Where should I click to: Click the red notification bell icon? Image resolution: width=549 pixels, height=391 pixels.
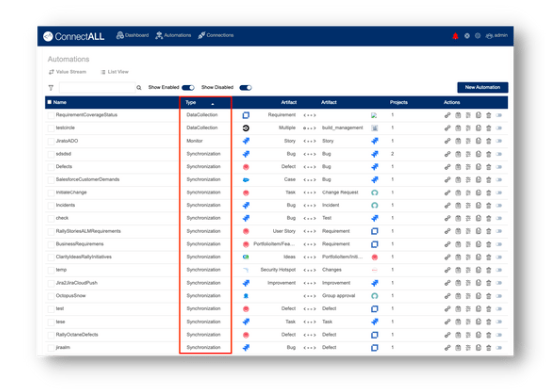click(455, 36)
